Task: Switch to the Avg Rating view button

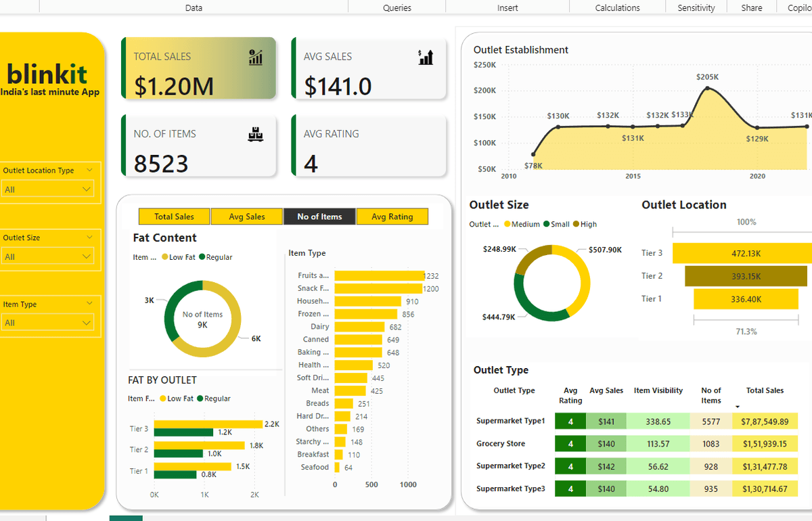Action: tap(392, 216)
